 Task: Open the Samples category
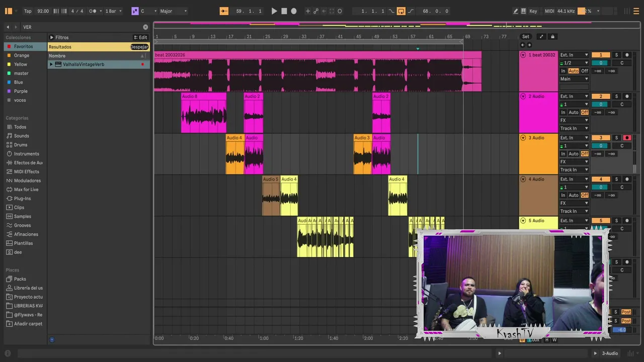click(x=22, y=216)
